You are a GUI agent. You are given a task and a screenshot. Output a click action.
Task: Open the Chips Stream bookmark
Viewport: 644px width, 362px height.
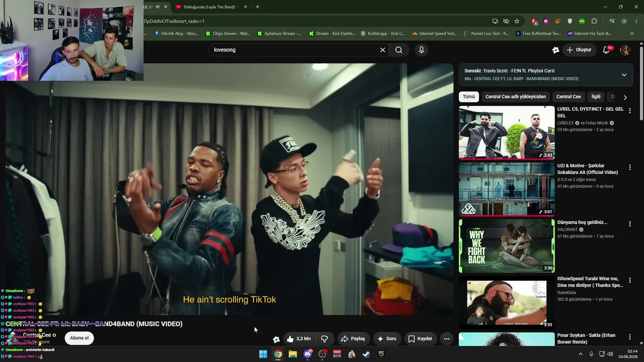tap(228, 34)
